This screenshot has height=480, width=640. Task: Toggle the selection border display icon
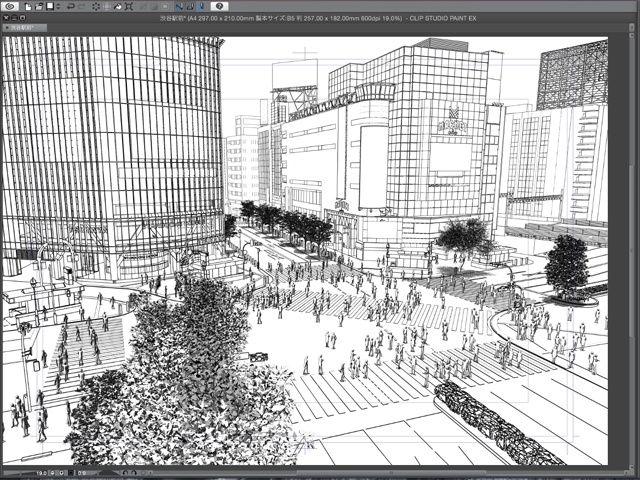(x=165, y=6)
